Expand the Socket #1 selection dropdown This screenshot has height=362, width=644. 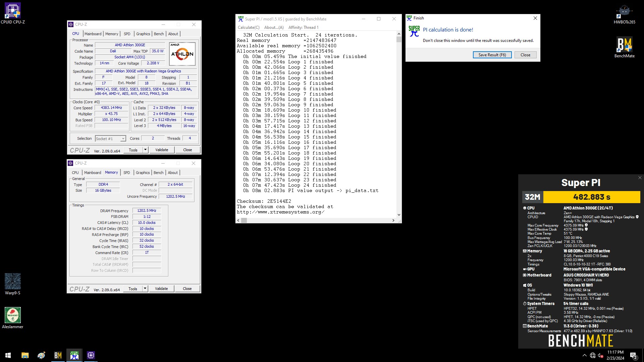coord(123,139)
